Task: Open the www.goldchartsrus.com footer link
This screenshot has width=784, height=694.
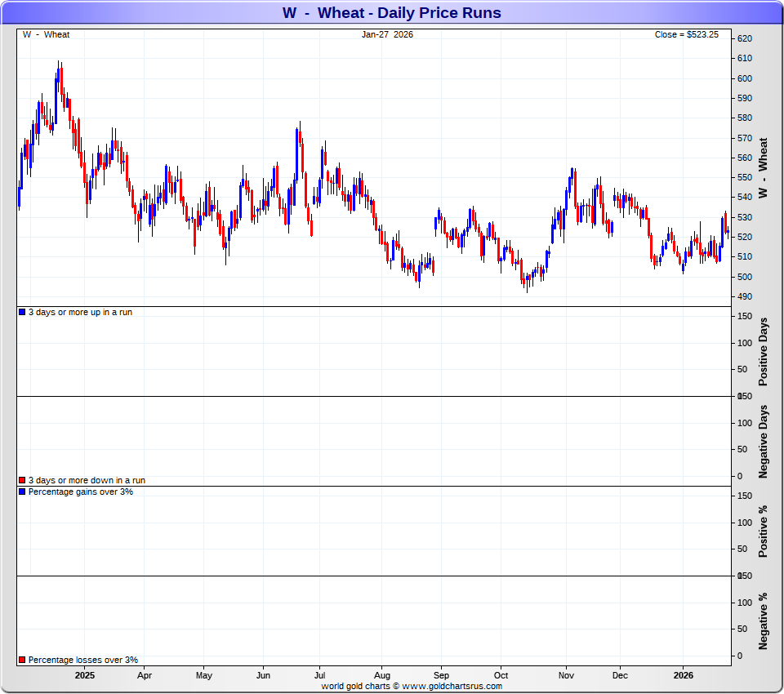Action: point(453,687)
